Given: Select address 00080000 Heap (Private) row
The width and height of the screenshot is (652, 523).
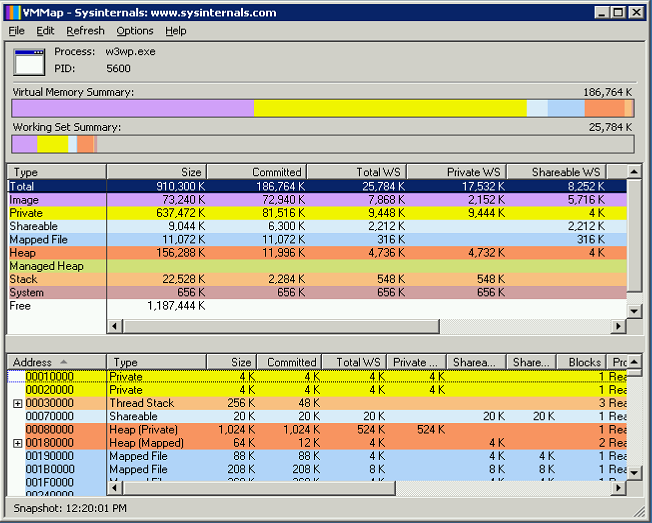Looking at the screenshot, I should pyautogui.click(x=317, y=430).
